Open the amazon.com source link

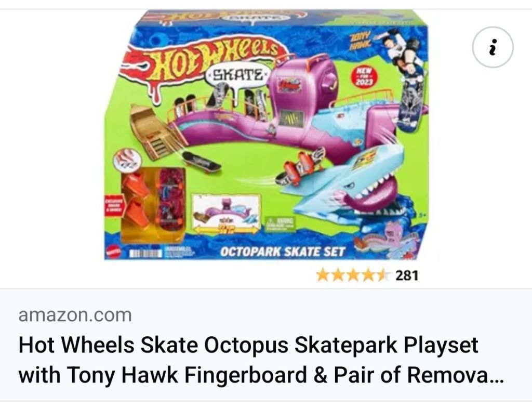coord(75,314)
